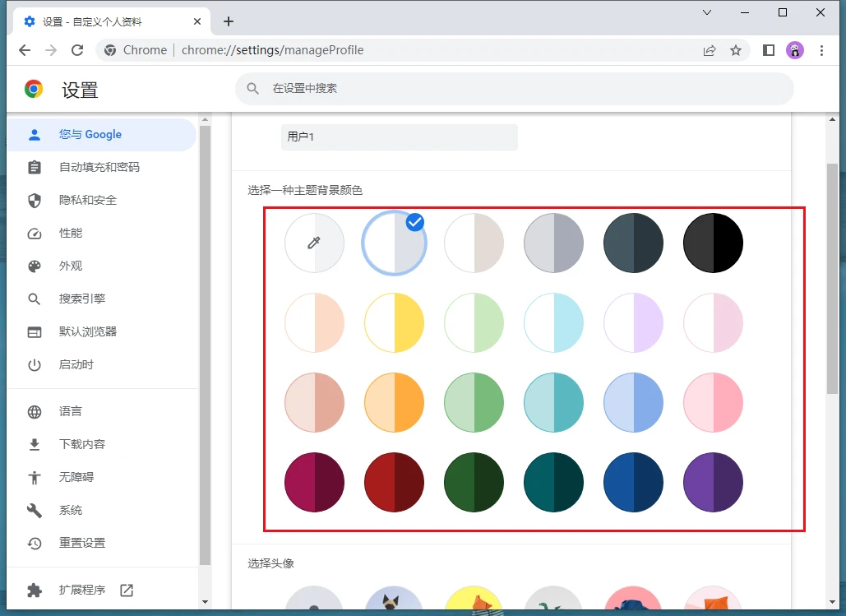
Task: Open 语言 settings
Action: 101,411
